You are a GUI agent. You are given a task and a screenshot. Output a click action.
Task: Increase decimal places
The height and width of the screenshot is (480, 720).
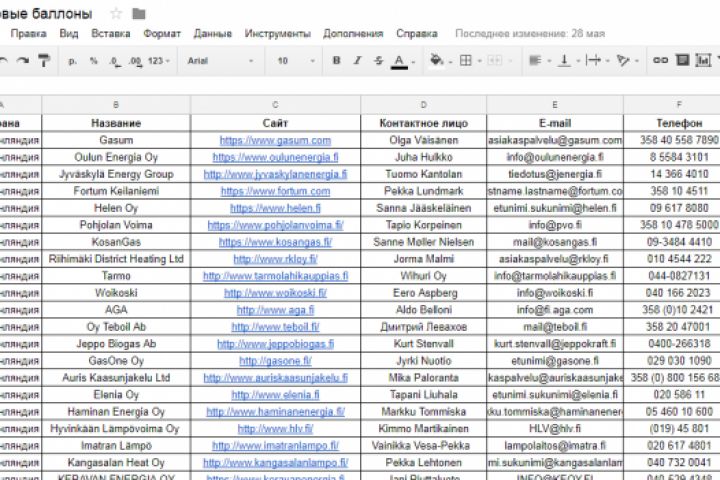136,61
